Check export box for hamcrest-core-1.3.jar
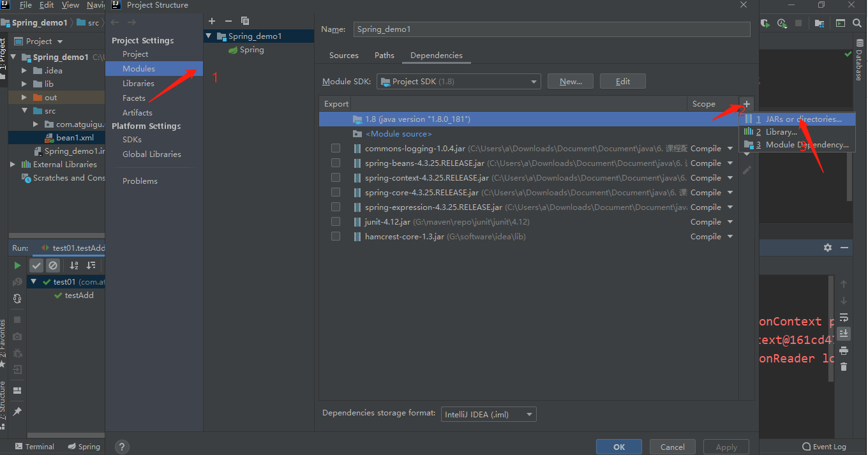Viewport: 868px width, 455px height. (336, 236)
